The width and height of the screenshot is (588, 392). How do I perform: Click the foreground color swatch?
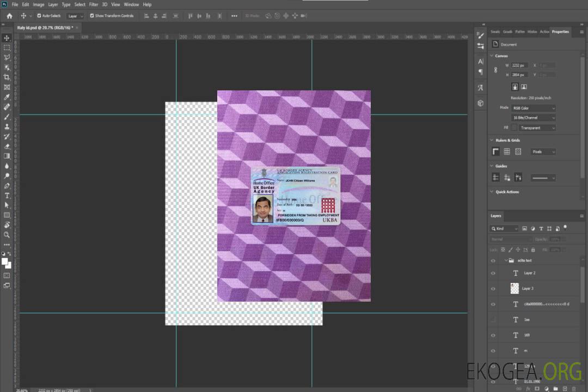(x=5, y=261)
